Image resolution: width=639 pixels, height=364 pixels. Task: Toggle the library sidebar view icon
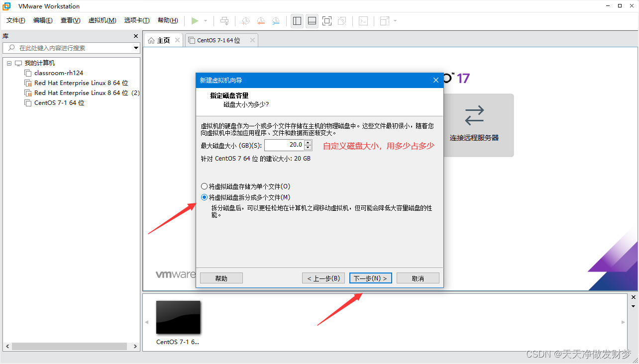pyautogui.click(x=297, y=21)
